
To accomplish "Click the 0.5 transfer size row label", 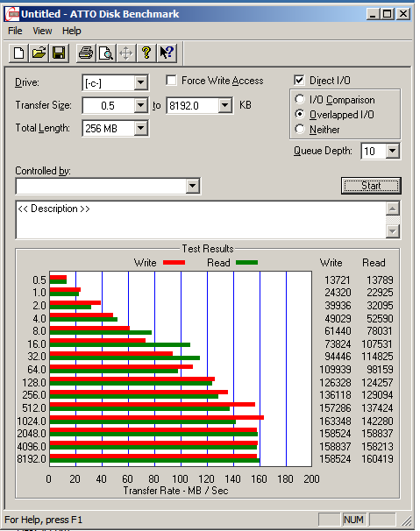I will pos(39,280).
